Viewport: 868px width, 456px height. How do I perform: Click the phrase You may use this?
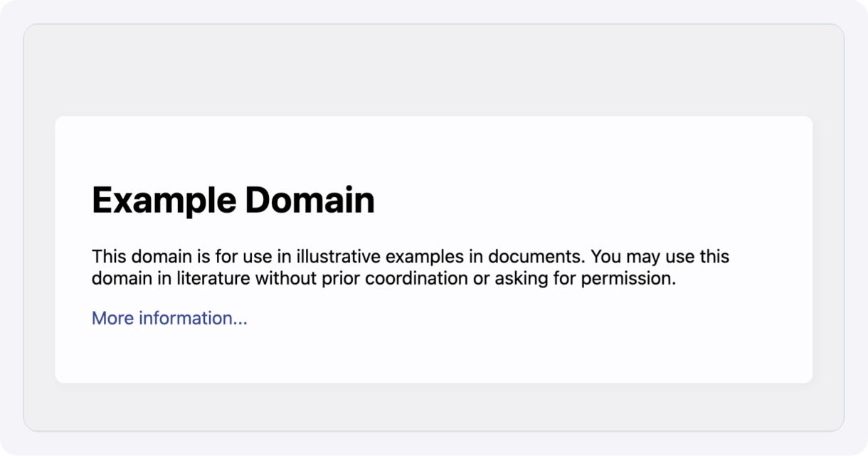pos(660,256)
